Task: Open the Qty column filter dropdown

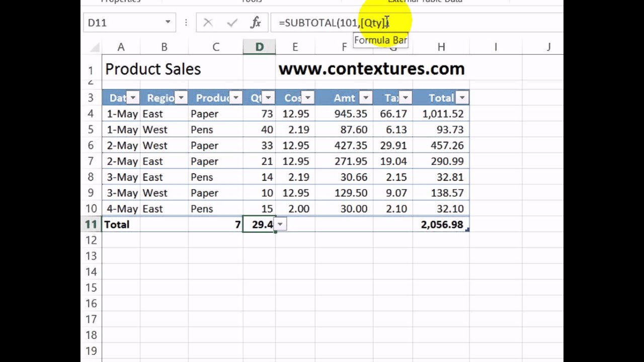Action: click(269, 98)
